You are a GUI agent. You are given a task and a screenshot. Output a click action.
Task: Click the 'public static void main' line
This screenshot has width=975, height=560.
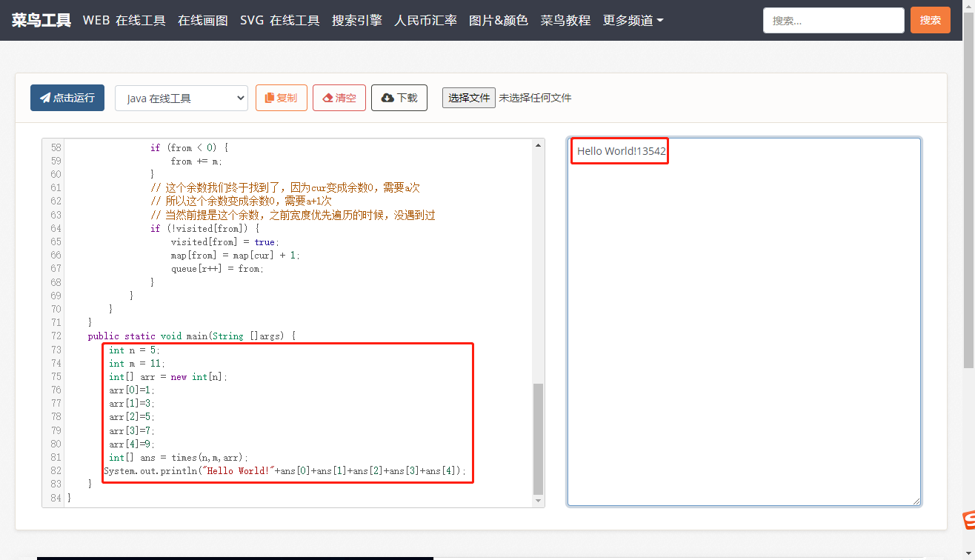192,336
